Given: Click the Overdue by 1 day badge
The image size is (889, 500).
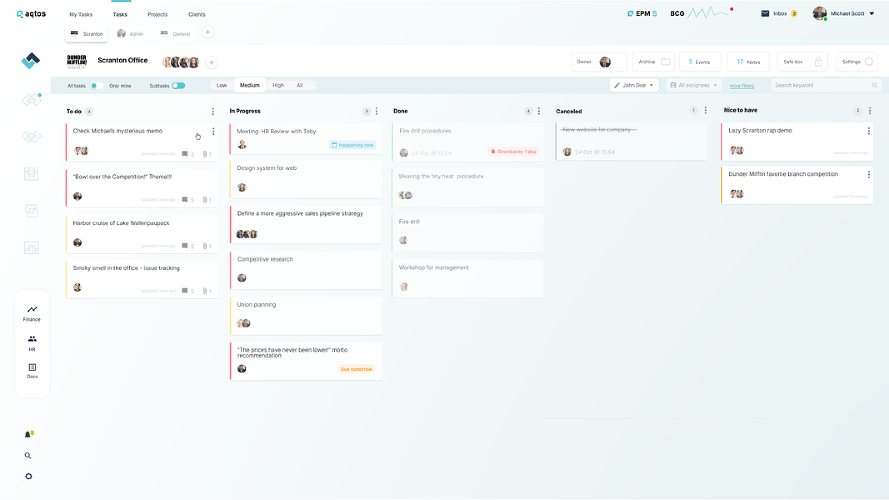Looking at the screenshot, I should (513, 151).
